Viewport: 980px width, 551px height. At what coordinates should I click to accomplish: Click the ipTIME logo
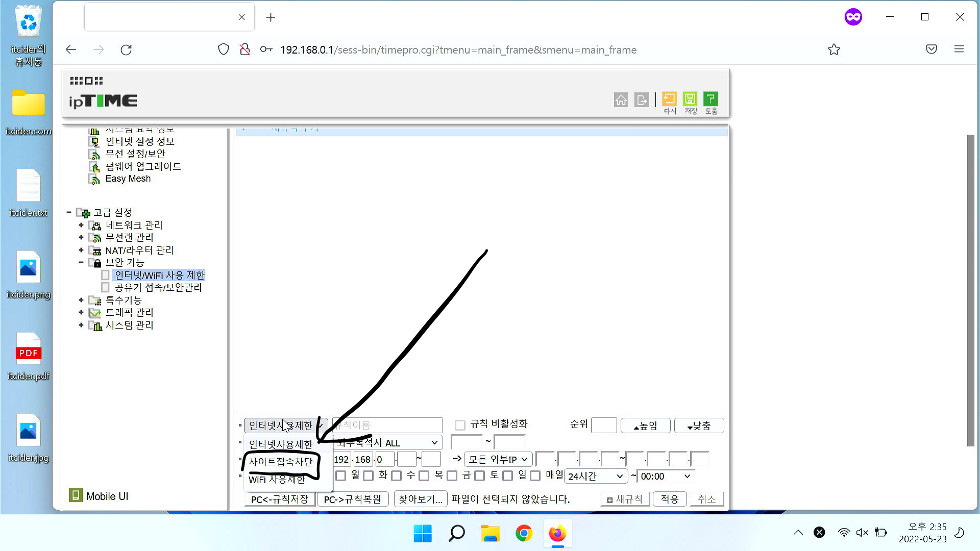pyautogui.click(x=103, y=101)
